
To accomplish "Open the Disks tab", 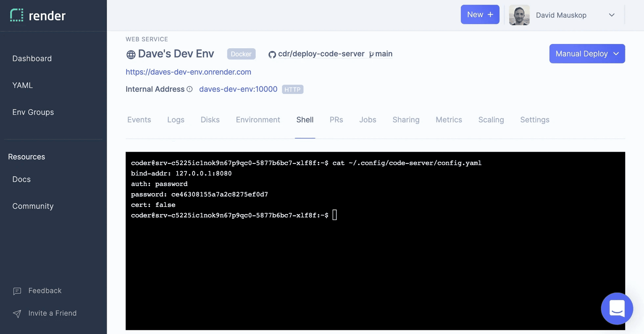I will [x=210, y=120].
